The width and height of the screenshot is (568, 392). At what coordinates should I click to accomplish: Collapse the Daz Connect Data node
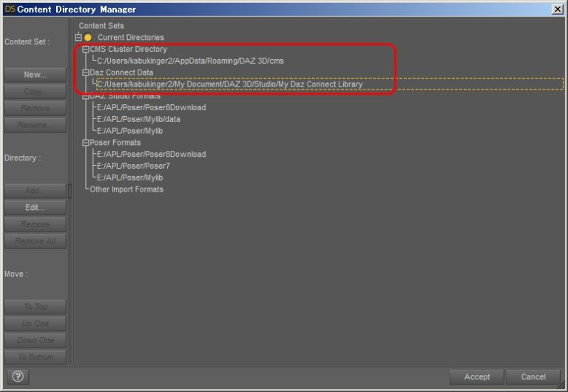(86, 73)
